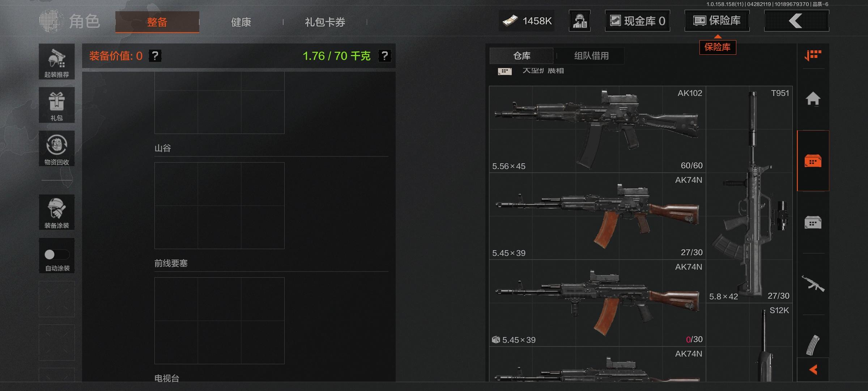Screen dimensions: 868x391
Task: Select the rifle weapon category icon
Action: click(x=813, y=284)
